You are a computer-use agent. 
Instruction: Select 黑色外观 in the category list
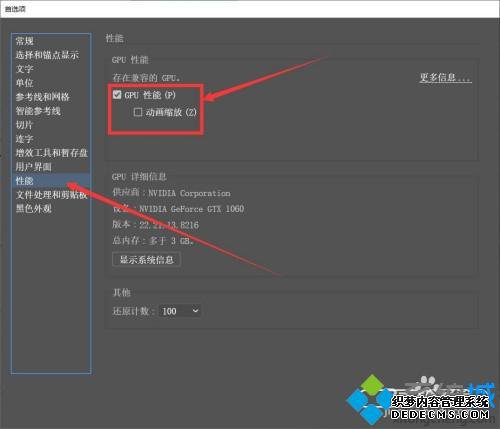[x=33, y=209]
